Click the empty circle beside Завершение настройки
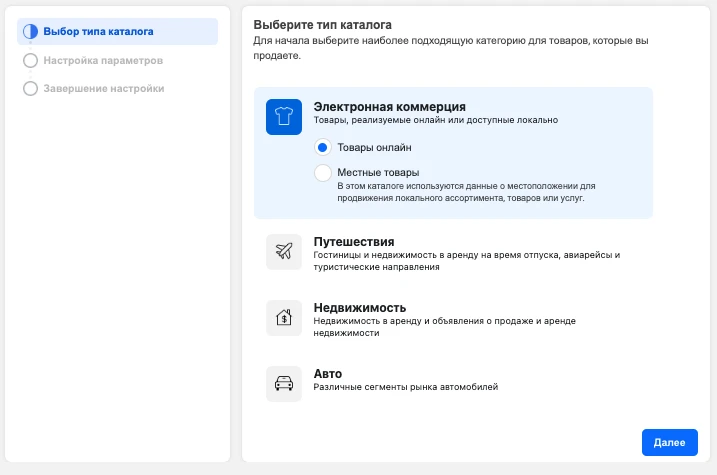 [x=31, y=88]
